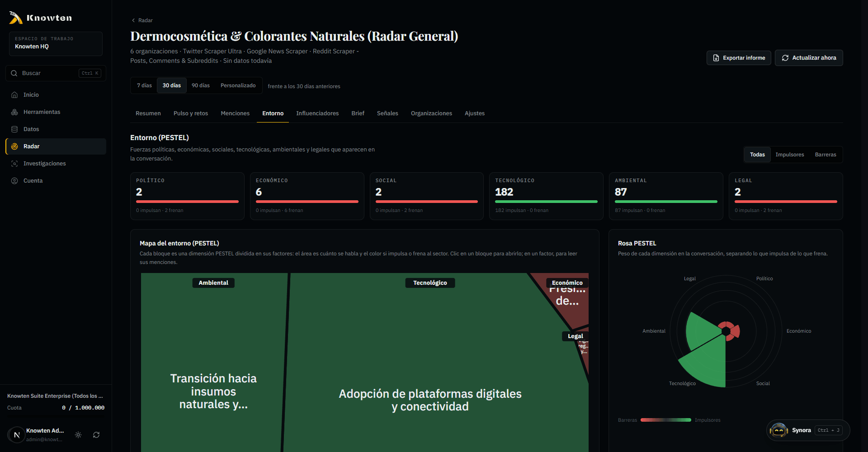
Task: Click the Herramientas tools icon
Action: 14,112
